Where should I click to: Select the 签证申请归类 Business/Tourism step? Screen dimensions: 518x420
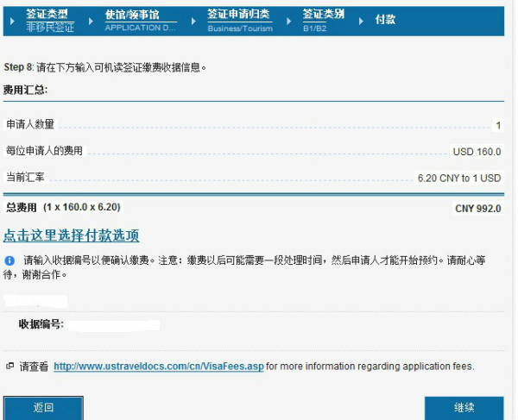[x=239, y=21]
